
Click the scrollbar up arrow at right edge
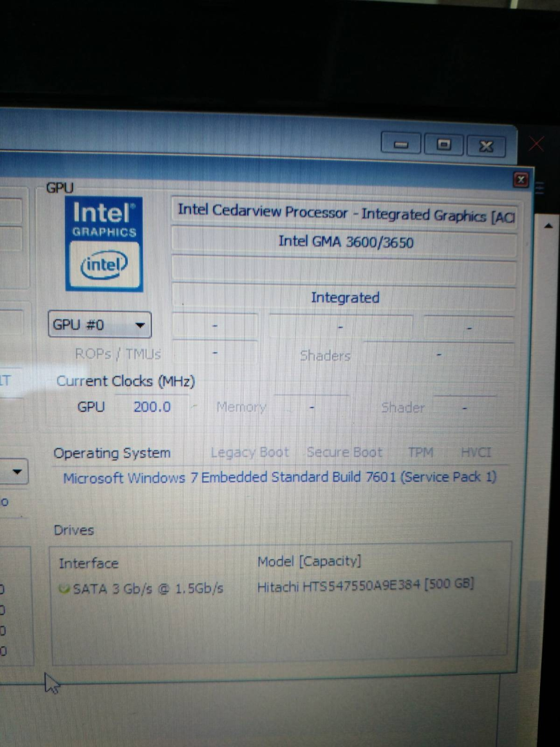(548, 225)
